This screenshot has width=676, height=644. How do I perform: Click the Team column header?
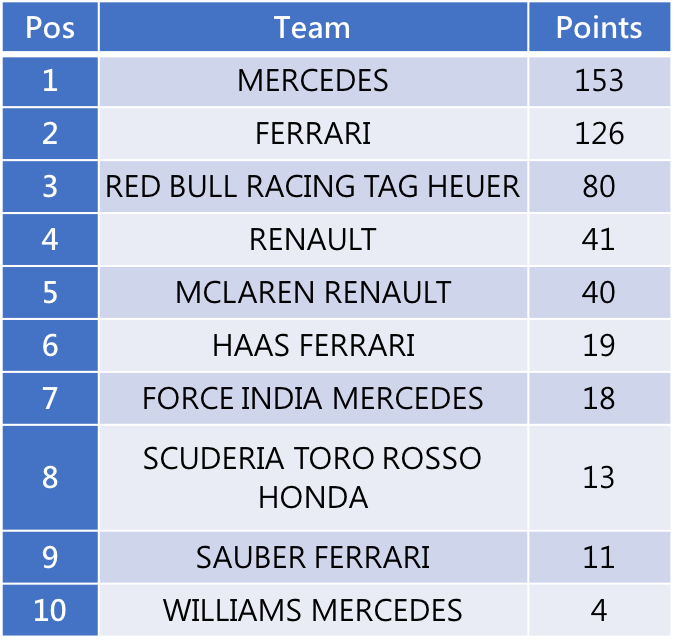coord(313,27)
